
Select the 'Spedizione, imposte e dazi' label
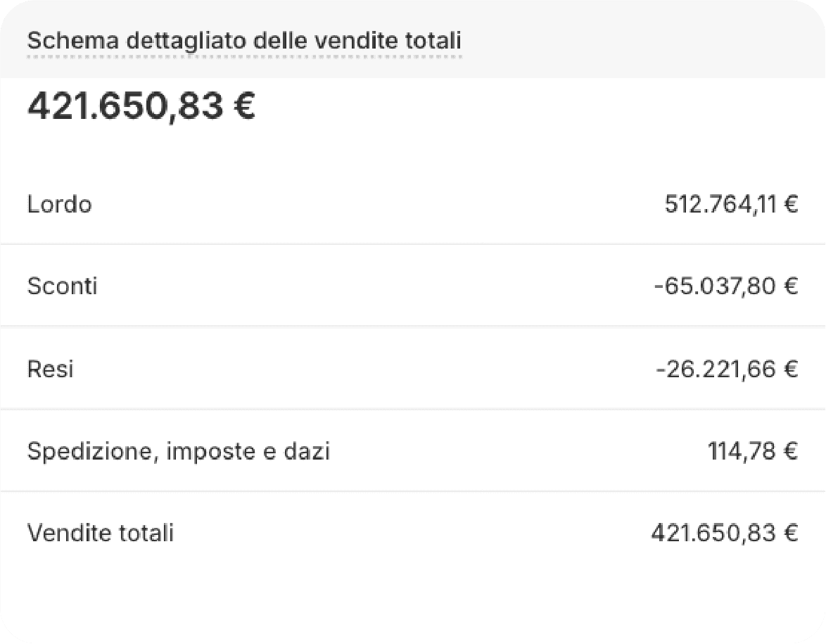tap(179, 452)
